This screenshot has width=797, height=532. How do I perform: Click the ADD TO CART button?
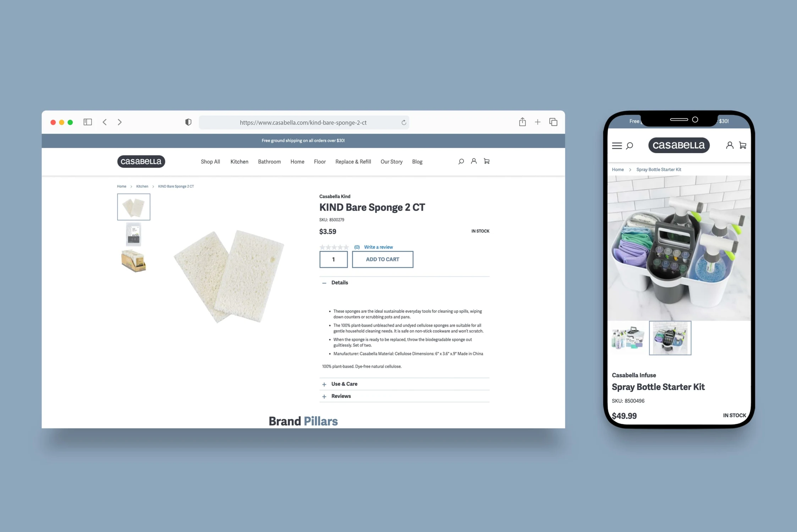coord(383,259)
